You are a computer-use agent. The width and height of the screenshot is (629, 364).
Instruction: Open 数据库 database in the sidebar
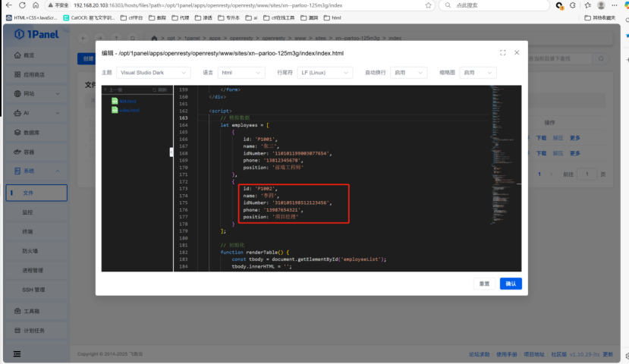point(36,132)
